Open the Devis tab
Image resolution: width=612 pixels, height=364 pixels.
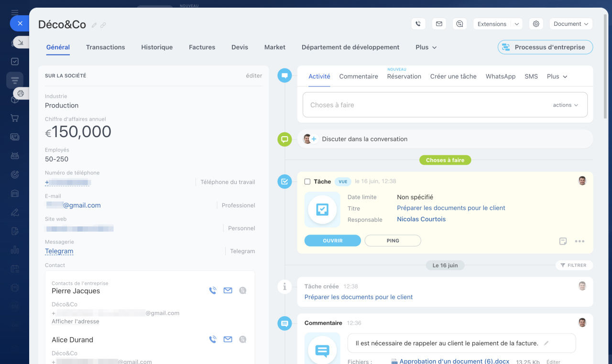pyautogui.click(x=240, y=47)
